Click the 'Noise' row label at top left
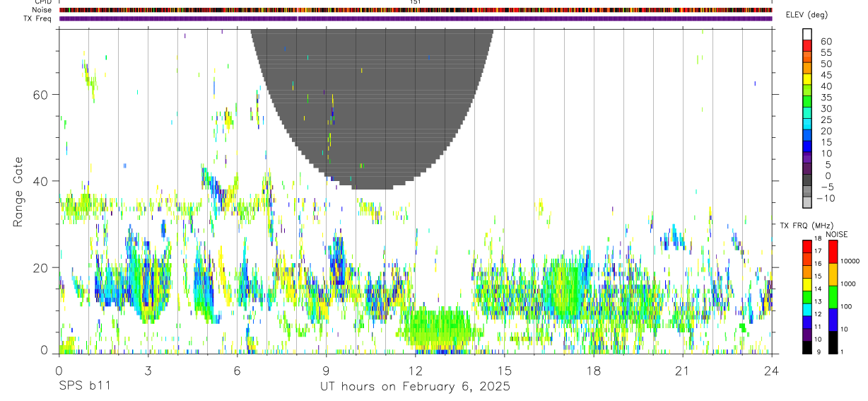The image size is (868, 401). coord(42,10)
